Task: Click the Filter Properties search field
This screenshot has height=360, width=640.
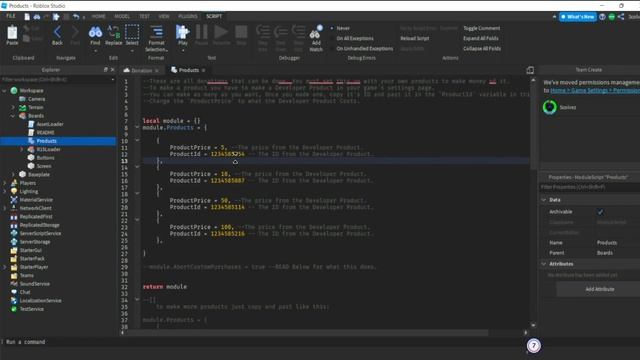Action: click(x=590, y=187)
